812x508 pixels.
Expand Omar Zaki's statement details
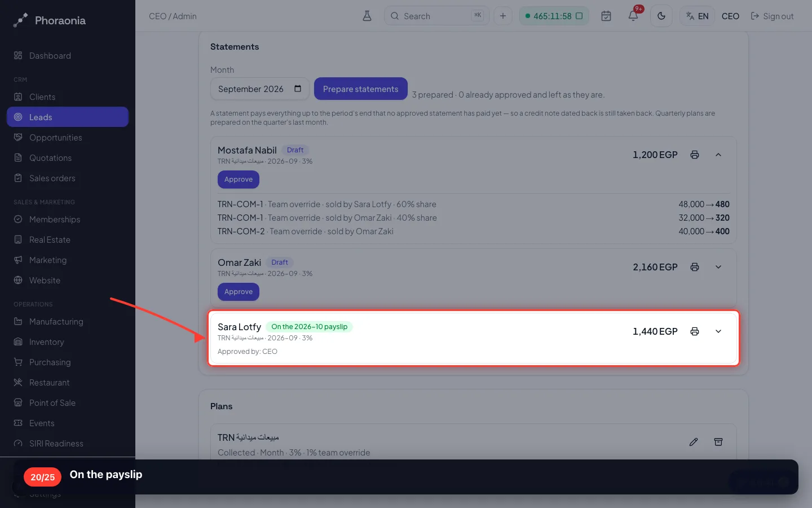pyautogui.click(x=718, y=267)
